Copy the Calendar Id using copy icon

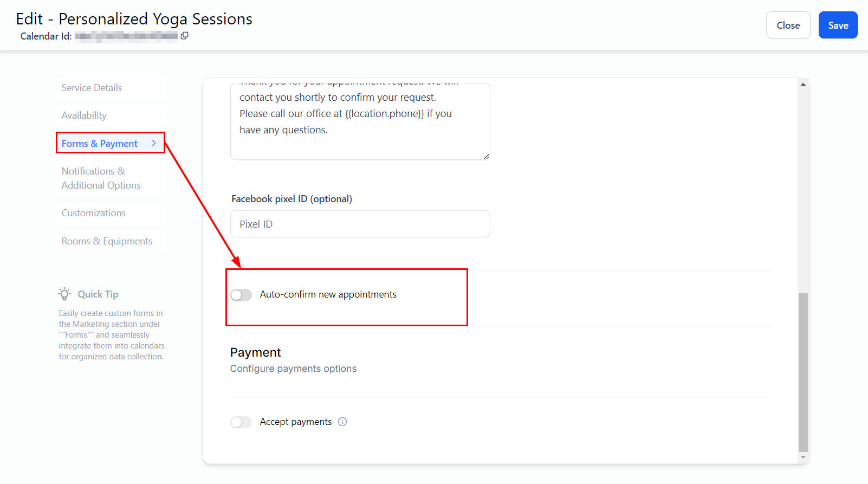pyautogui.click(x=184, y=36)
